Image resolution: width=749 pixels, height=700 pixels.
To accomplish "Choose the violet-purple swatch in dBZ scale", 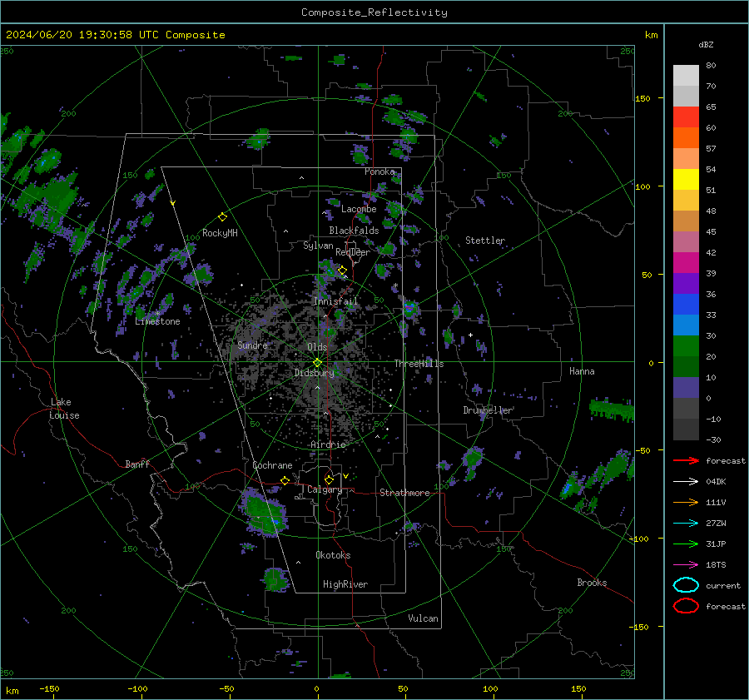I will 686,283.
